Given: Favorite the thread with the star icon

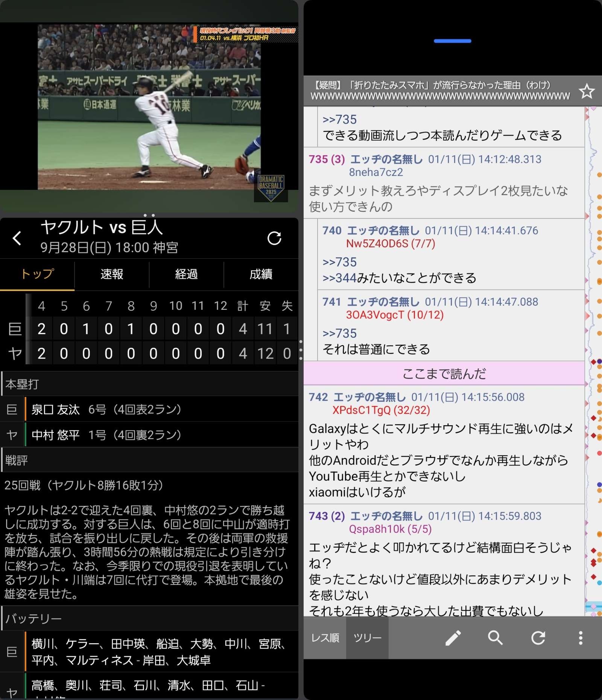Looking at the screenshot, I should click(x=587, y=91).
